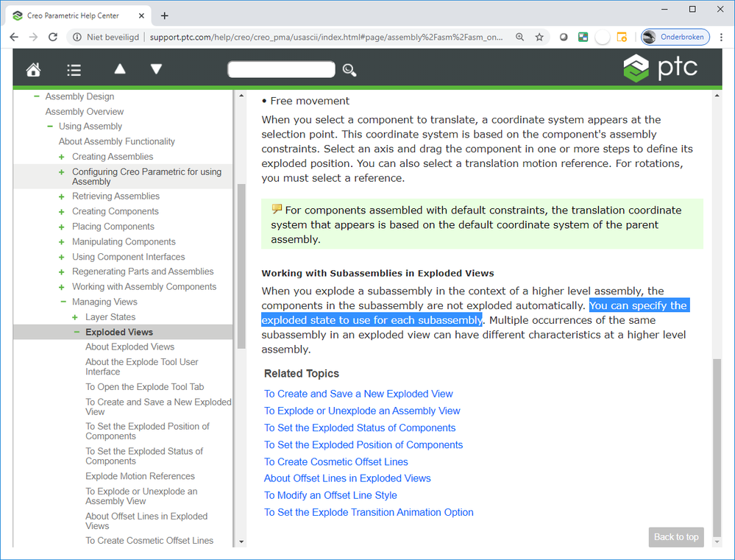The image size is (735, 560).
Task: Collapse the Managing Views node
Action: coord(63,302)
